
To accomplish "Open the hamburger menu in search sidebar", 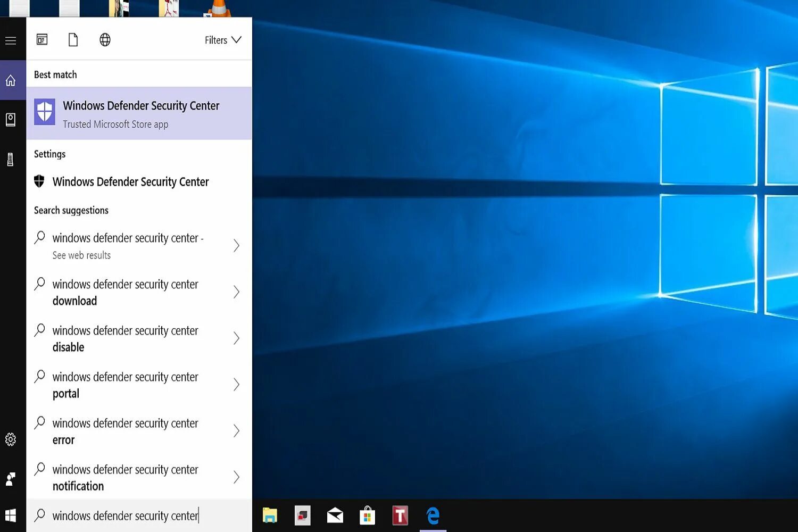I will tap(11, 40).
